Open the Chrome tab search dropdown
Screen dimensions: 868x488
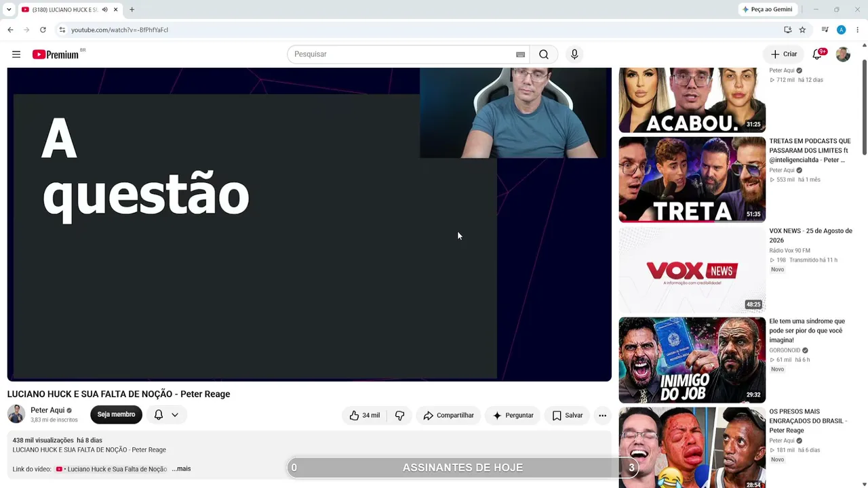[9, 9]
